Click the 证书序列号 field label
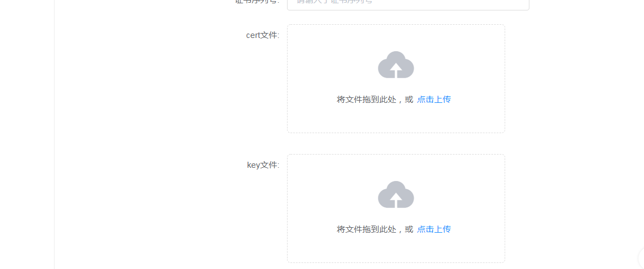This screenshot has height=269, width=644. click(257, 2)
